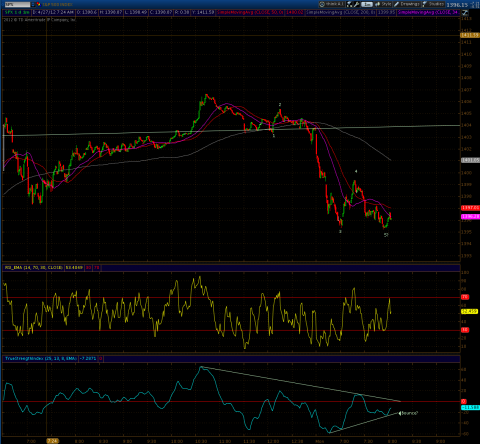Viewport: 480px width, 444px height.
Task: Open the symbol selector dropdown arrow
Action: point(33,4)
